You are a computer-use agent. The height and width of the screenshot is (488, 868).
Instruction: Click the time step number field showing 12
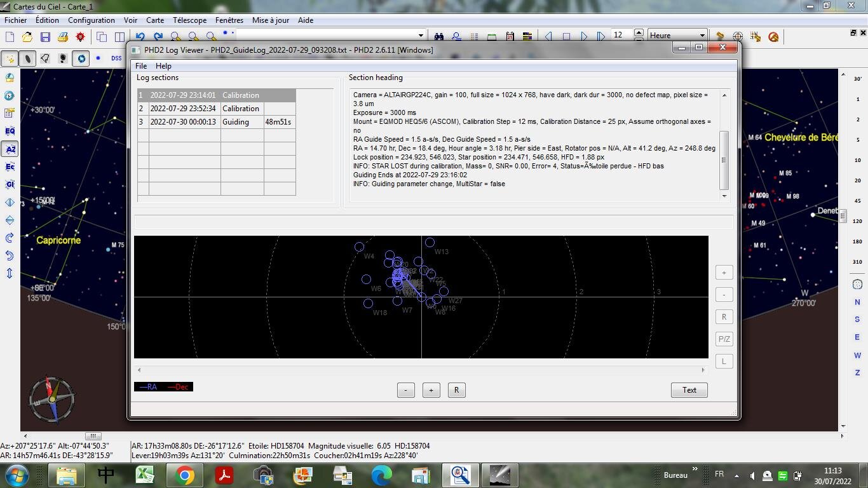[x=621, y=36]
